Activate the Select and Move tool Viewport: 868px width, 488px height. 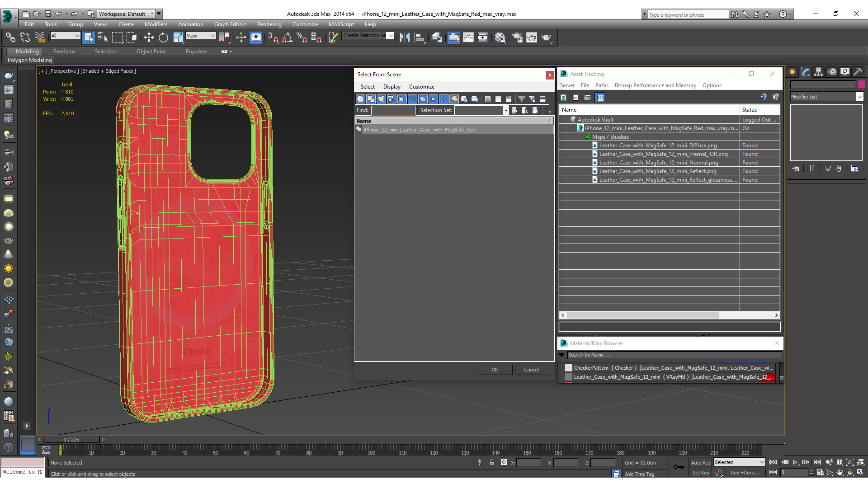(x=149, y=38)
